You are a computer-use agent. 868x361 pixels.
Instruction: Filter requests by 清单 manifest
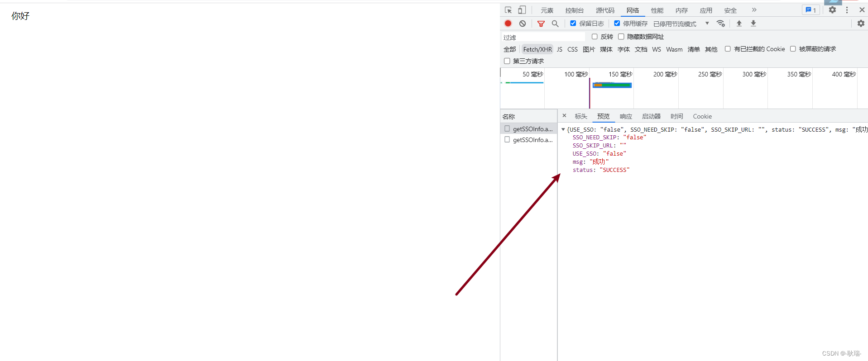tap(694, 49)
